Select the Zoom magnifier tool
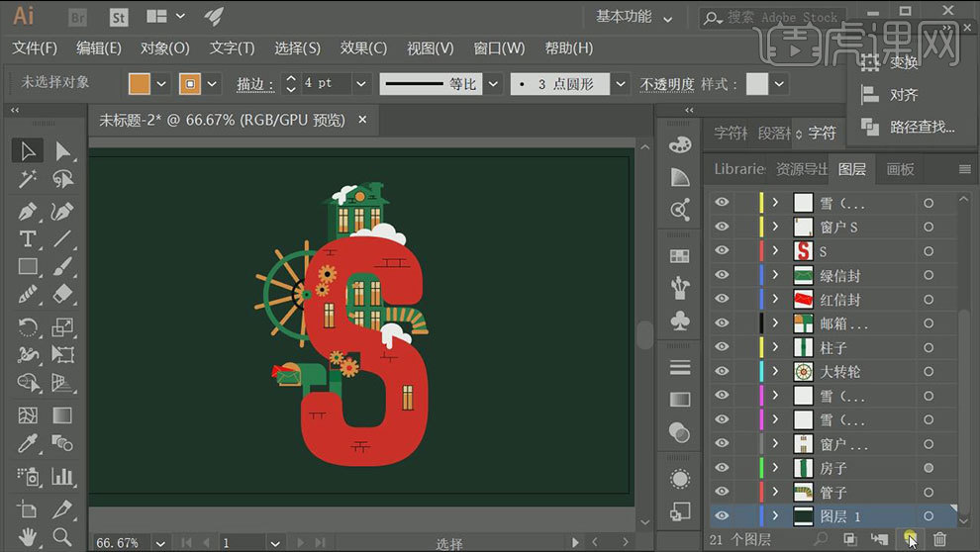Screen dimensions: 980x552 [x=63, y=537]
